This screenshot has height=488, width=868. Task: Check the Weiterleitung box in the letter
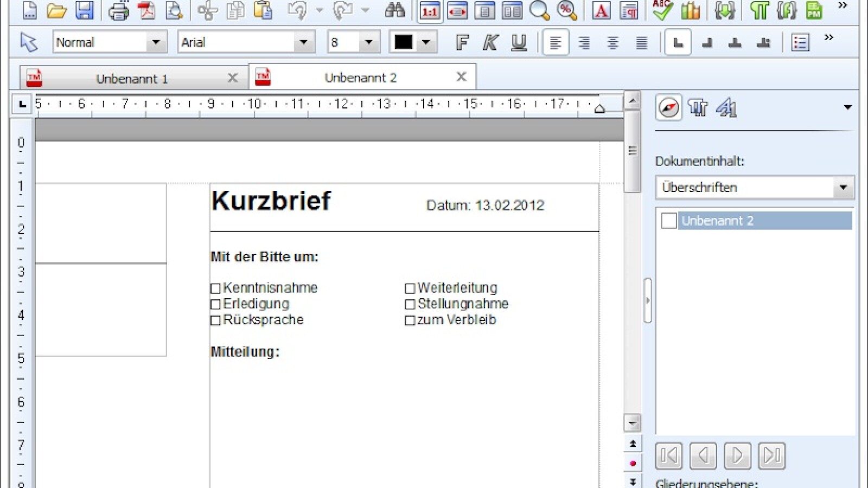click(x=410, y=288)
